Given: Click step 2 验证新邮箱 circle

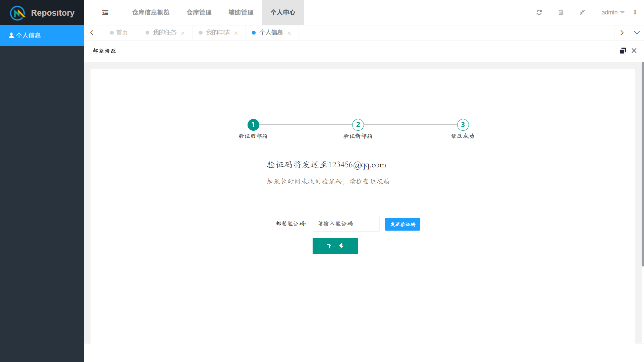Looking at the screenshot, I should pos(358,125).
